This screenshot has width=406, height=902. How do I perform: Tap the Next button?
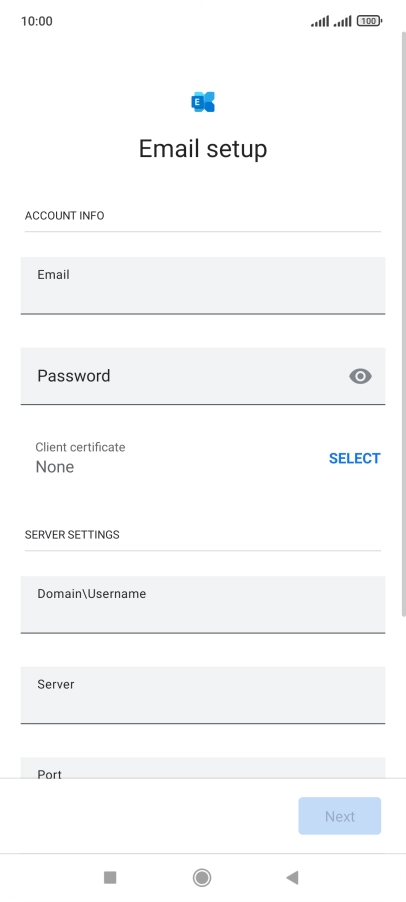(x=339, y=816)
